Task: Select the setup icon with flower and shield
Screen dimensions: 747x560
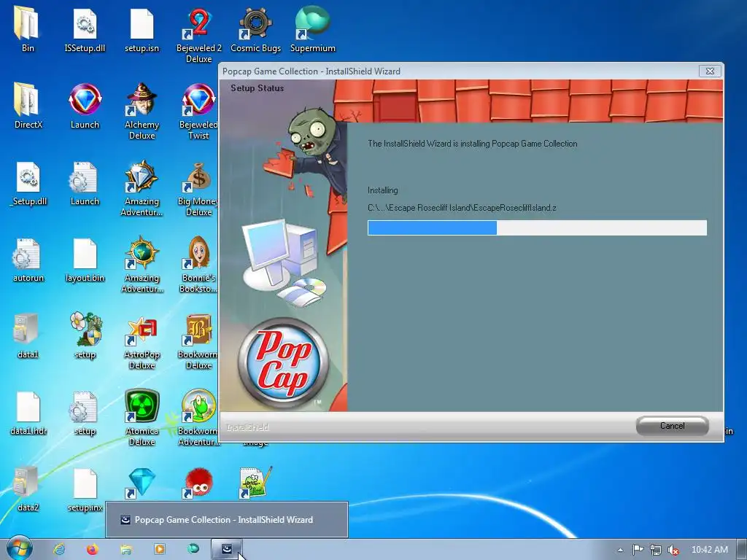Action: 85,336
